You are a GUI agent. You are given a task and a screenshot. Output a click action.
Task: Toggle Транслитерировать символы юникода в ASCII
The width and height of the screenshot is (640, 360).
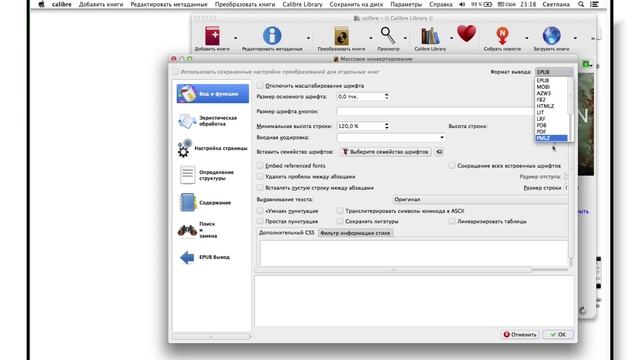340,211
